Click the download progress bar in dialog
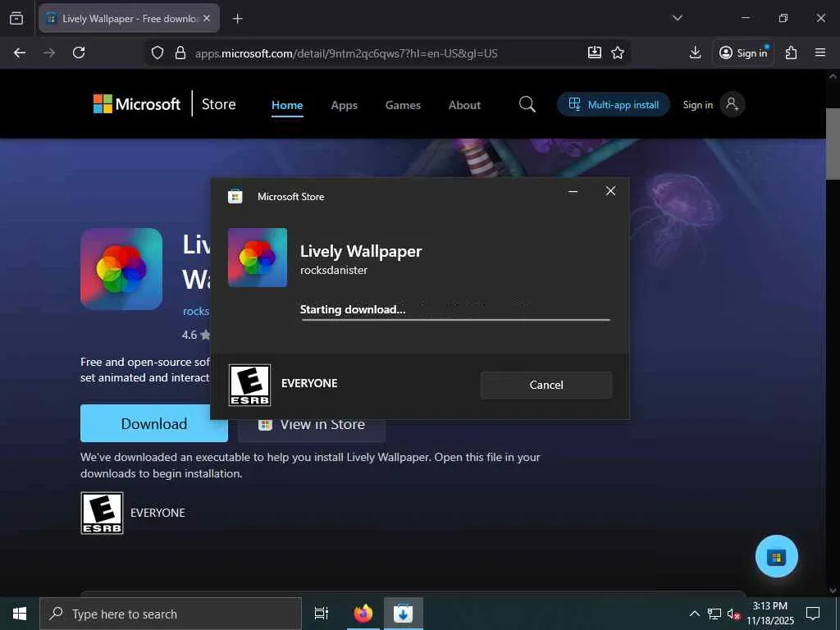The width and height of the screenshot is (840, 630). [455, 320]
